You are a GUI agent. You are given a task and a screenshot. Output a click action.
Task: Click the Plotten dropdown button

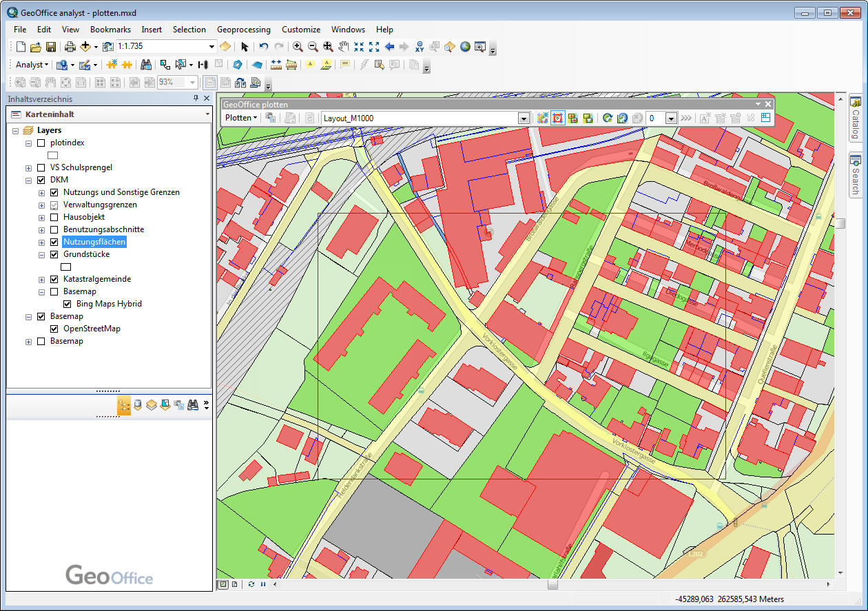point(241,118)
